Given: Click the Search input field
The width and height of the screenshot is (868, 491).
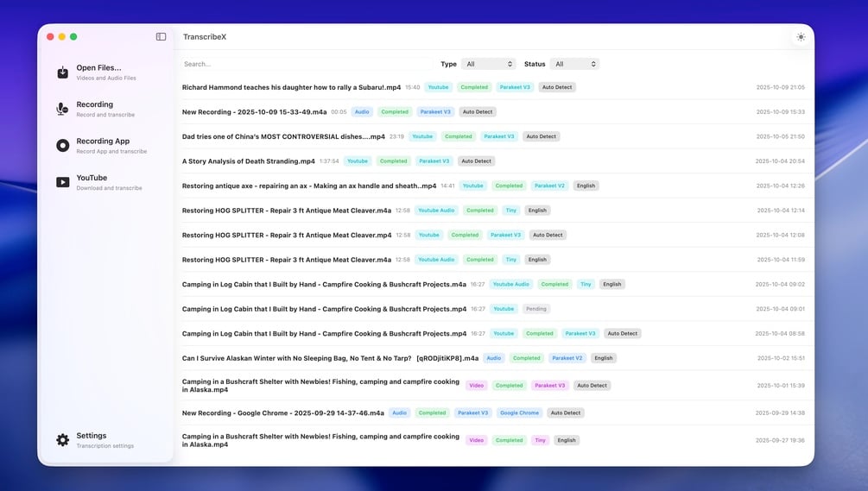Looking at the screenshot, I should 307,64.
